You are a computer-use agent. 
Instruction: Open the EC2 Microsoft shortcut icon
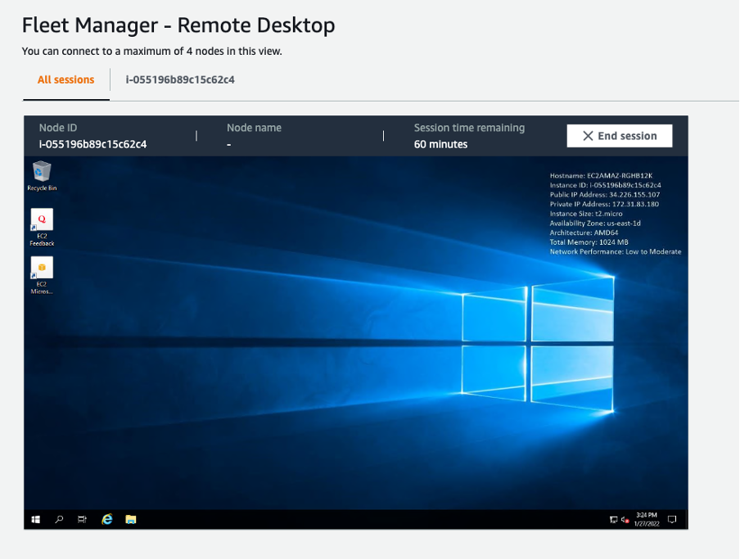[x=42, y=275]
